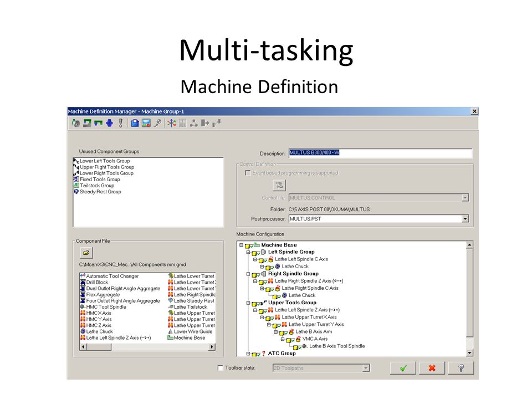Toggle the Toolbar state checkbox
The width and height of the screenshot is (532, 399).
[220, 368]
